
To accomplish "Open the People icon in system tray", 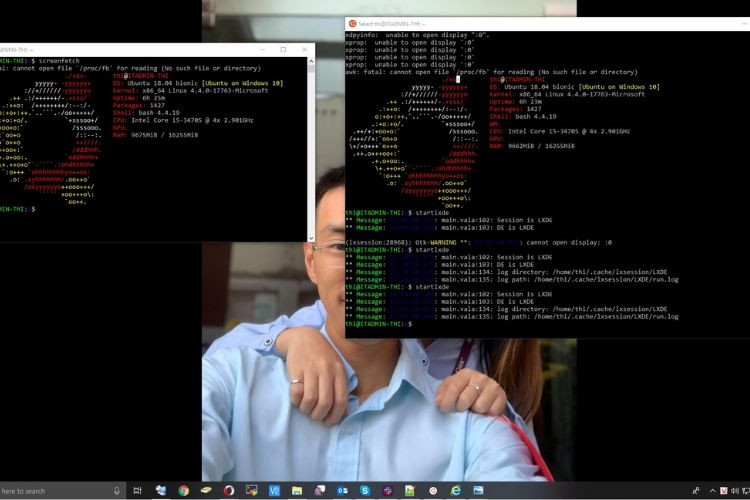I will [696, 491].
